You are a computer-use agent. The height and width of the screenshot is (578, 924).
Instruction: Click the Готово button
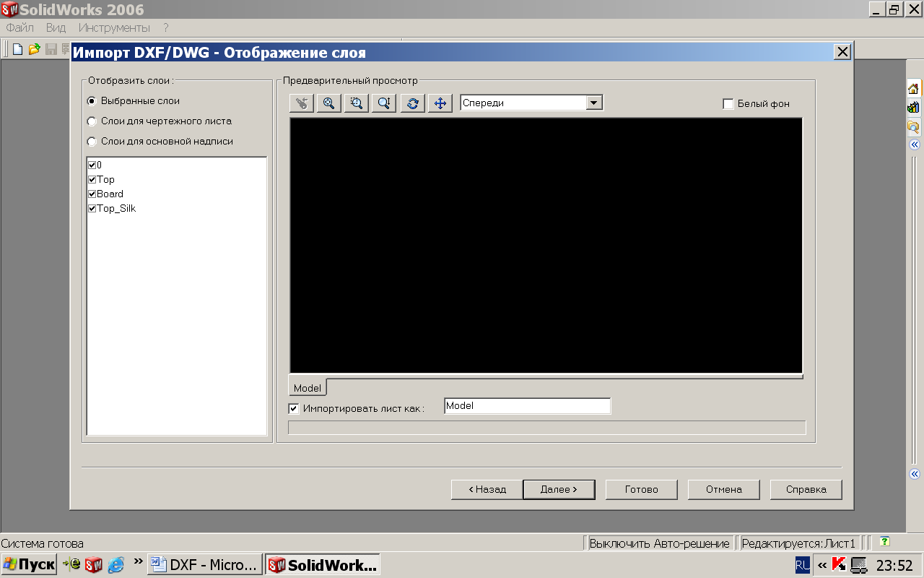pos(642,489)
